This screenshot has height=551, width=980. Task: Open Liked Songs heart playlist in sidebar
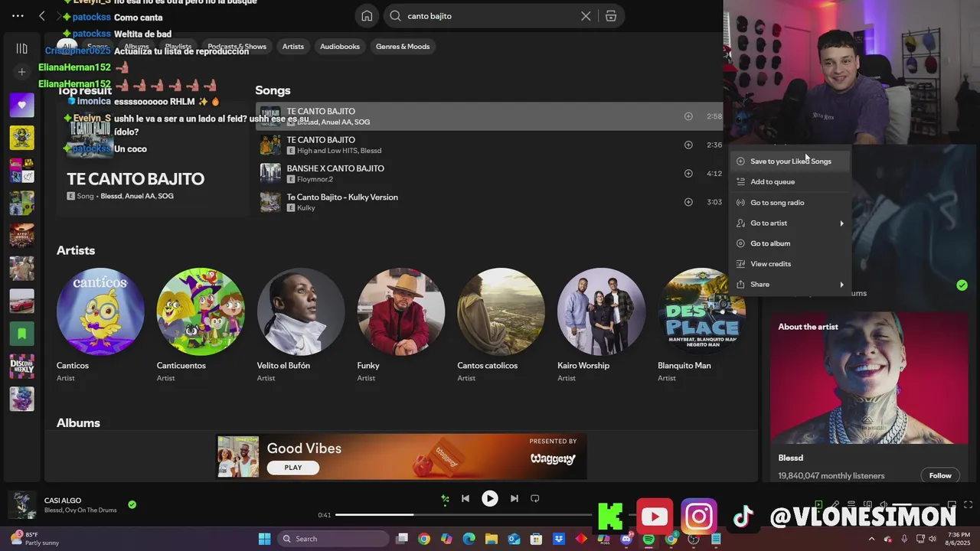[x=21, y=105]
